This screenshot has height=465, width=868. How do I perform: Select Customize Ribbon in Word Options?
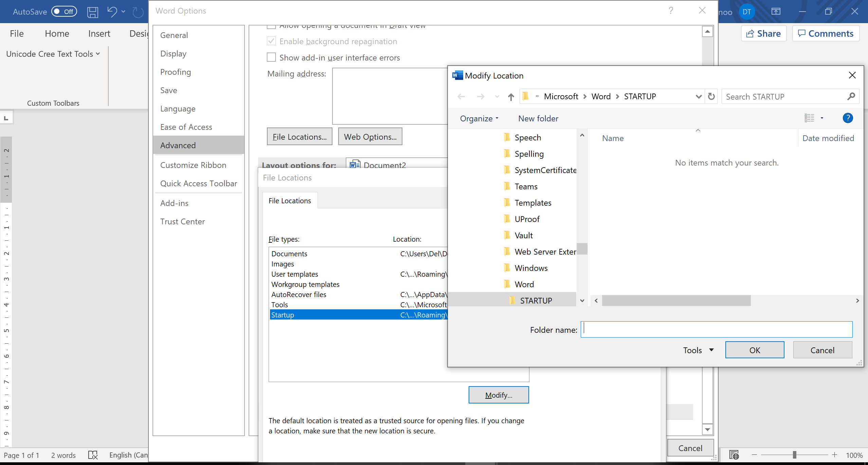pyautogui.click(x=198, y=165)
